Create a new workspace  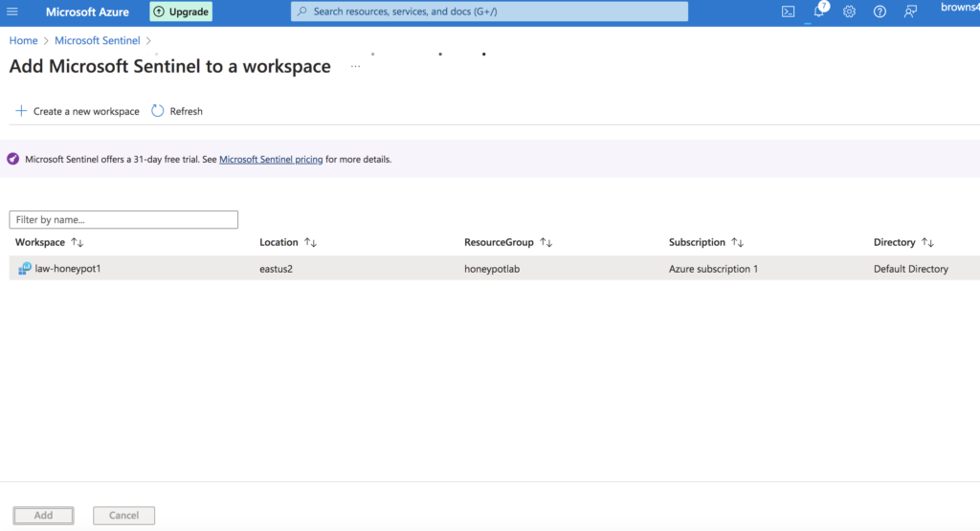[77, 111]
